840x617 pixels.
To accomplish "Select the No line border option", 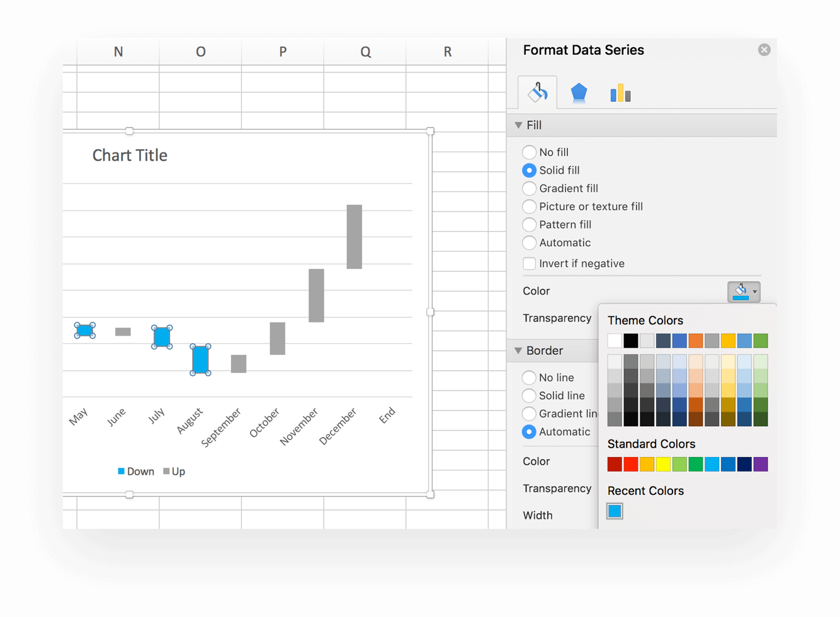I will point(529,377).
